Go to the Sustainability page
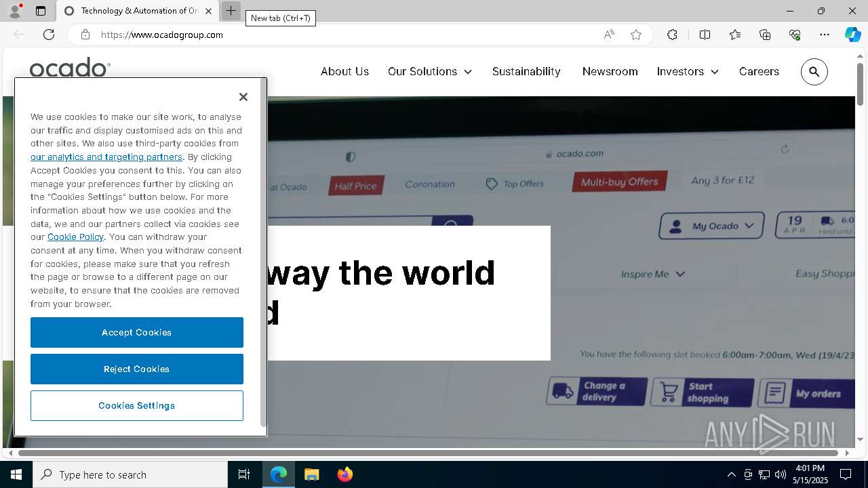 point(526,71)
